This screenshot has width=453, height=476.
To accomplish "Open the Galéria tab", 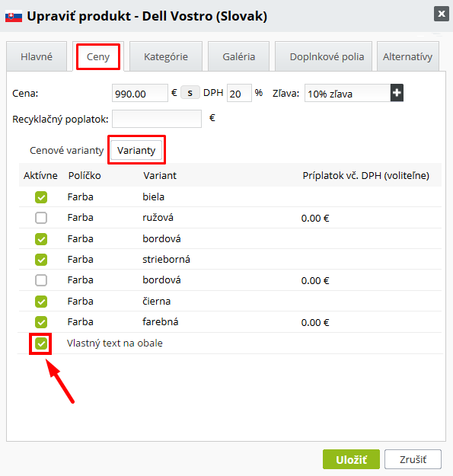I will [x=239, y=56].
